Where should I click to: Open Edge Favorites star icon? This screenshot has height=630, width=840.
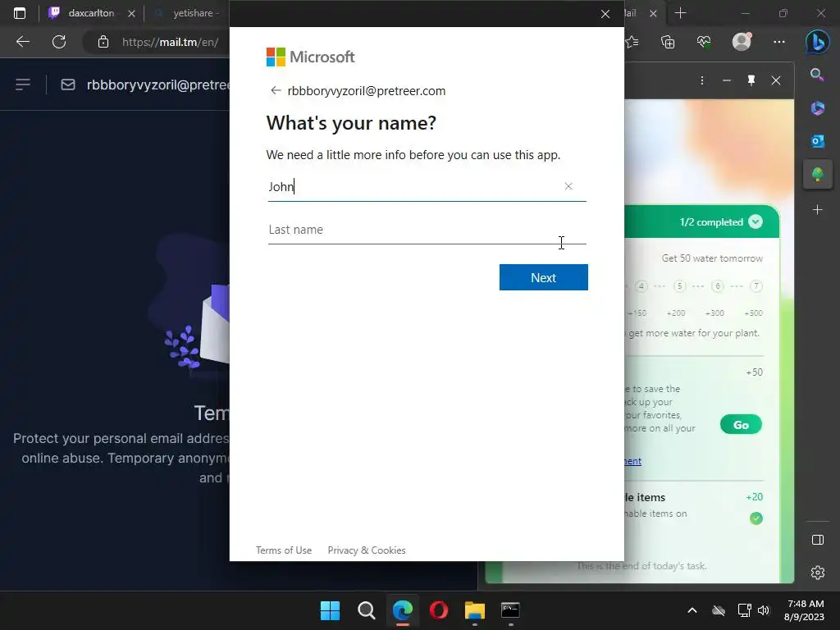(x=632, y=42)
